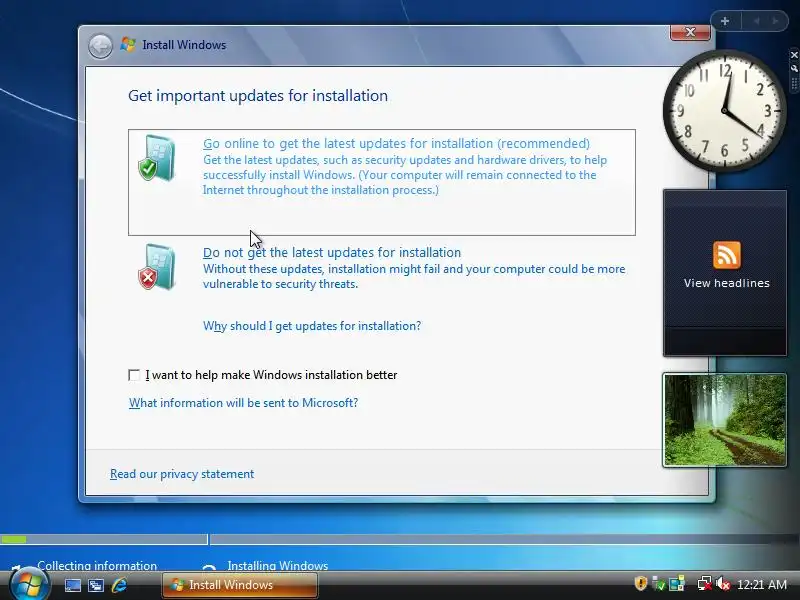The width and height of the screenshot is (800, 600).
Task: Open What information will be sent link
Action: pyautogui.click(x=243, y=403)
